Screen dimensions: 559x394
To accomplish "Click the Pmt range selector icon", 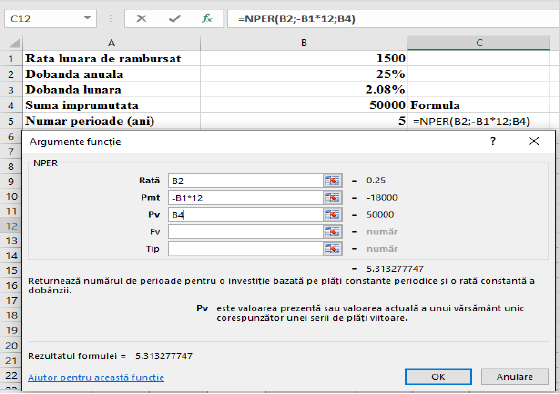I will click(x=332, y=198).
